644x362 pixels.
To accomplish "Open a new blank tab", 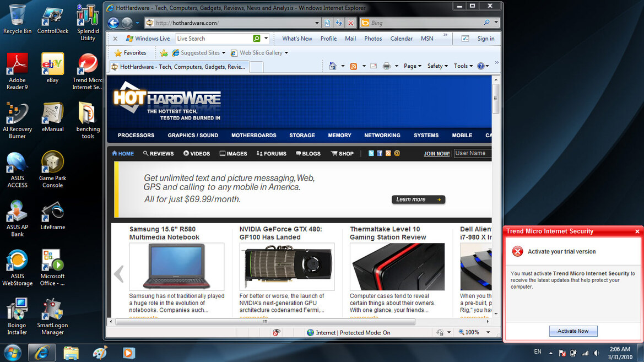I will (256, 67).
